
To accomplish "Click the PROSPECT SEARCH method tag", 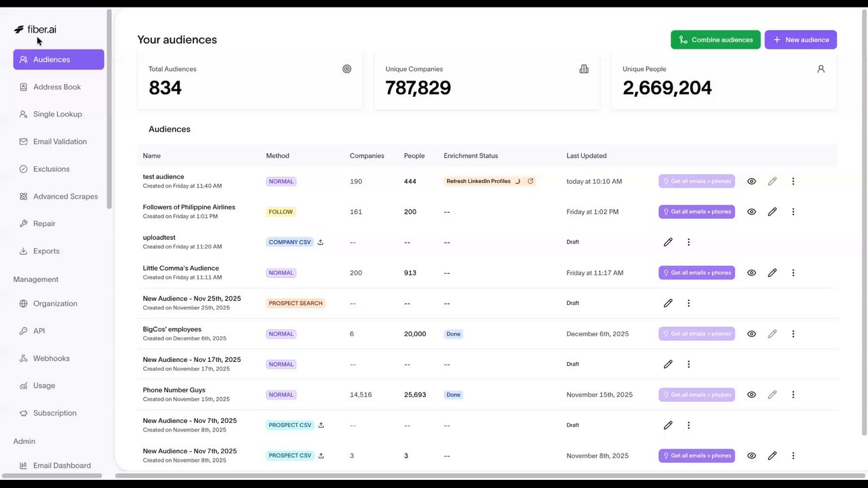I will [296, 304].
